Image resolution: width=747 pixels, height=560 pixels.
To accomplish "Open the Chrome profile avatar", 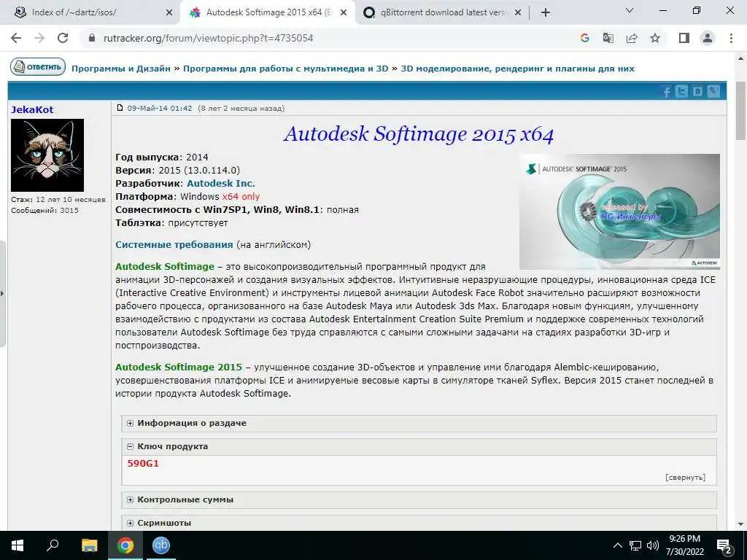I will click(708, 38).
